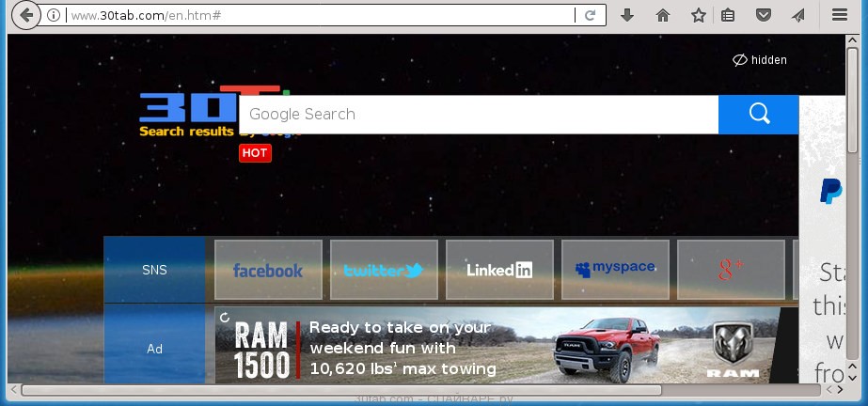Click the vertical scrollbar down arrow
The height and width of the screenshot is (406, 868).
coord(853,377)
